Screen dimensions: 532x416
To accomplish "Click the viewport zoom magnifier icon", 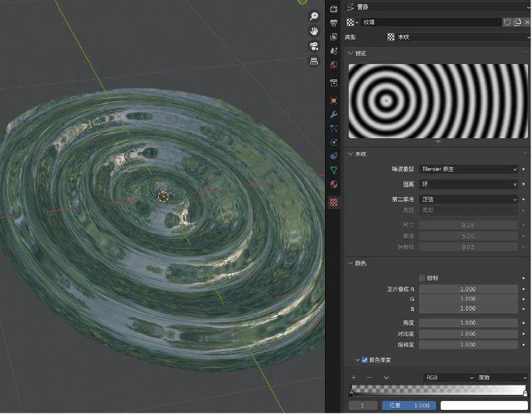I will [x=314, y=16].
